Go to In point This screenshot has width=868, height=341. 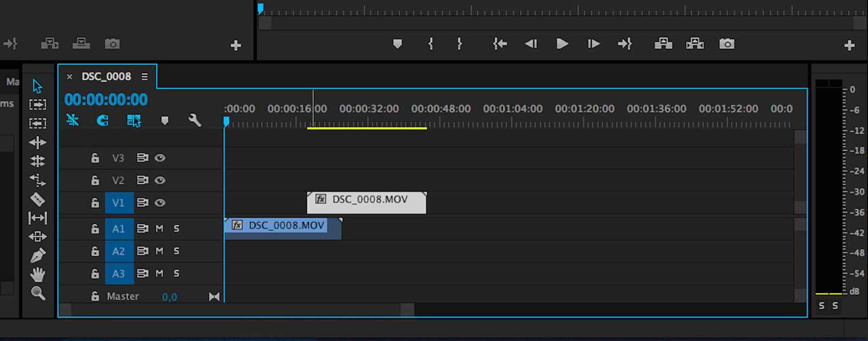coord(500,44)
